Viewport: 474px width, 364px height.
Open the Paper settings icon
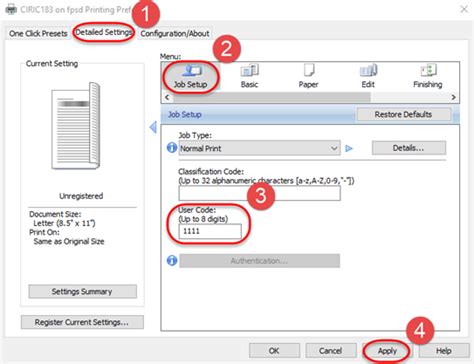click(308, 77)
